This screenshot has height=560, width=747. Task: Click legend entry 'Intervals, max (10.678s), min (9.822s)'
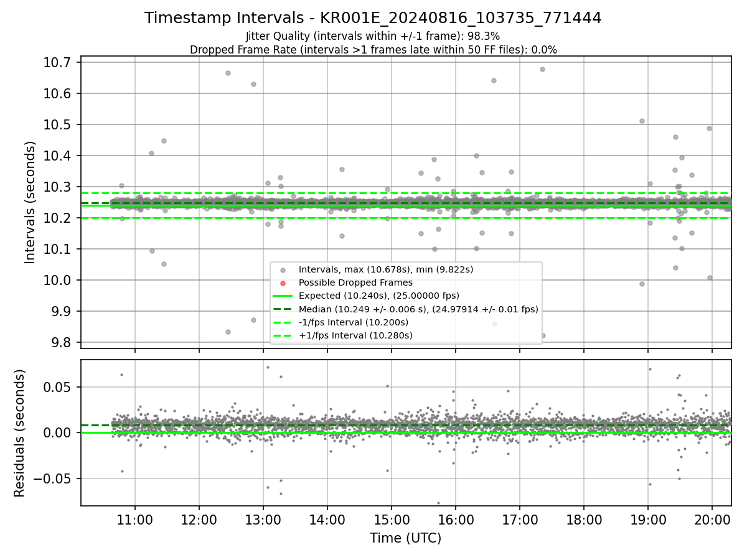coord(386,269)
